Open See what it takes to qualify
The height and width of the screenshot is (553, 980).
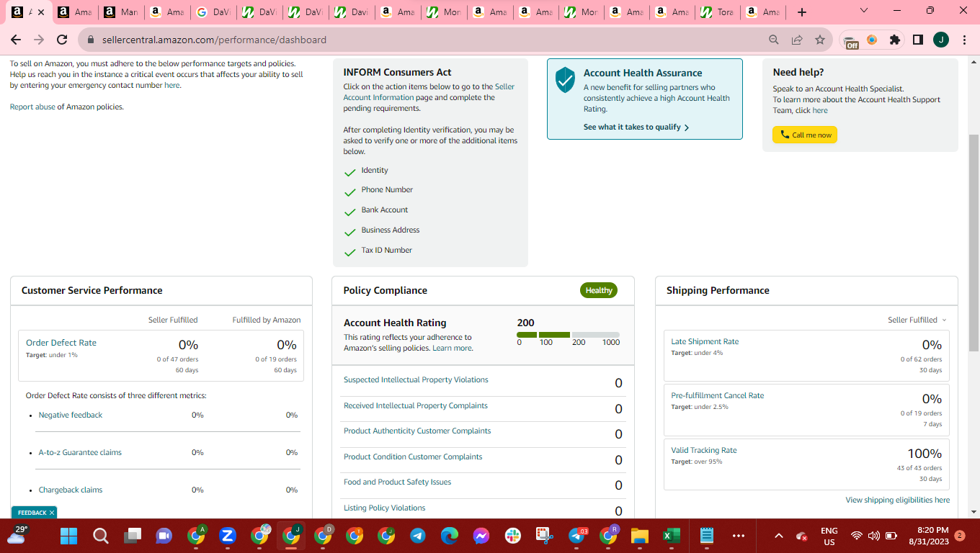636,127
